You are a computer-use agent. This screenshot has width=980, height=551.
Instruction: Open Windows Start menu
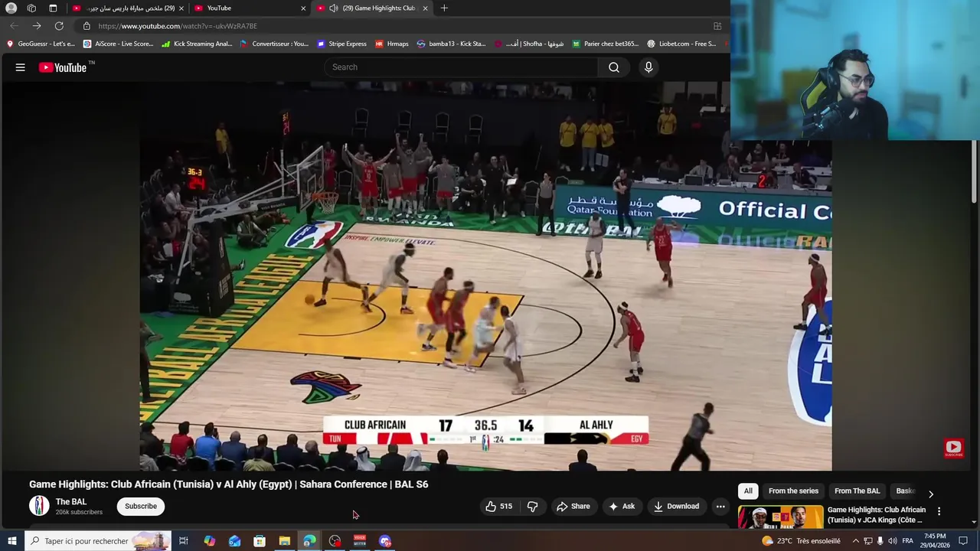point(11,541)
